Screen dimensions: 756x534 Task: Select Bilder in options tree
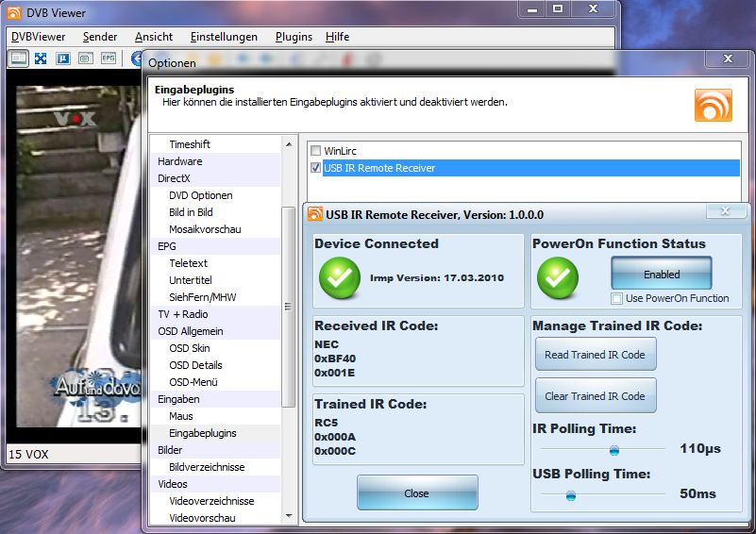click(x=170, y=450)
